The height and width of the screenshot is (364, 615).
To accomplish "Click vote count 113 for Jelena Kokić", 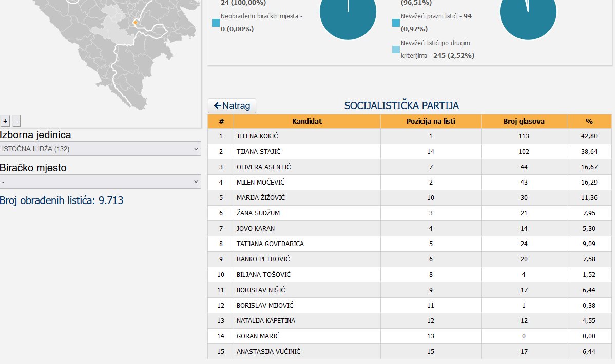I will pyautogui.click(x=524, y=136).
